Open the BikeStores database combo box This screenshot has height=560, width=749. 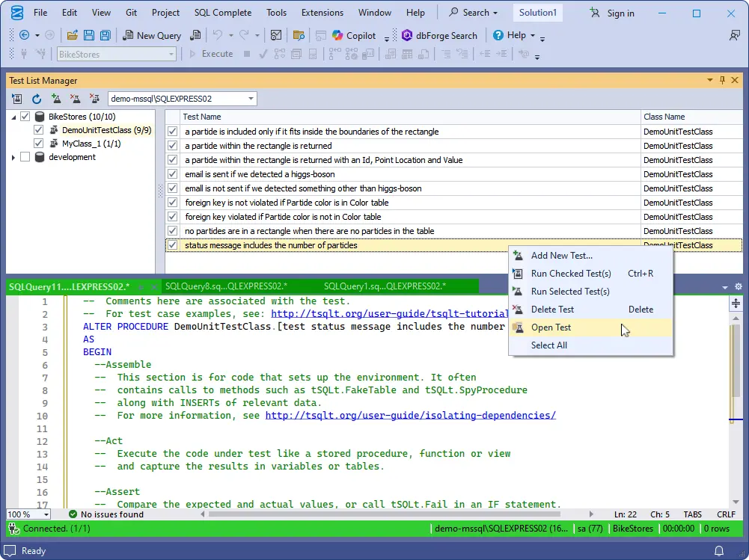[169, 54]
